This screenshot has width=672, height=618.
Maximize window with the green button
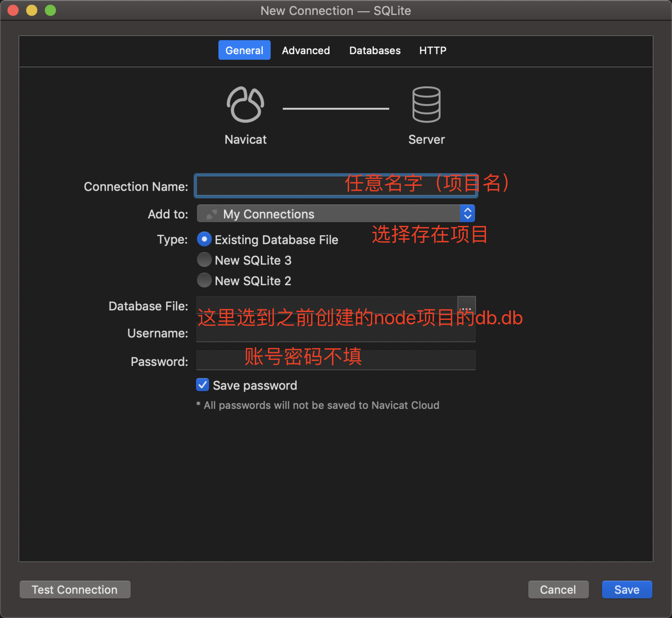(x=50, y=10)
